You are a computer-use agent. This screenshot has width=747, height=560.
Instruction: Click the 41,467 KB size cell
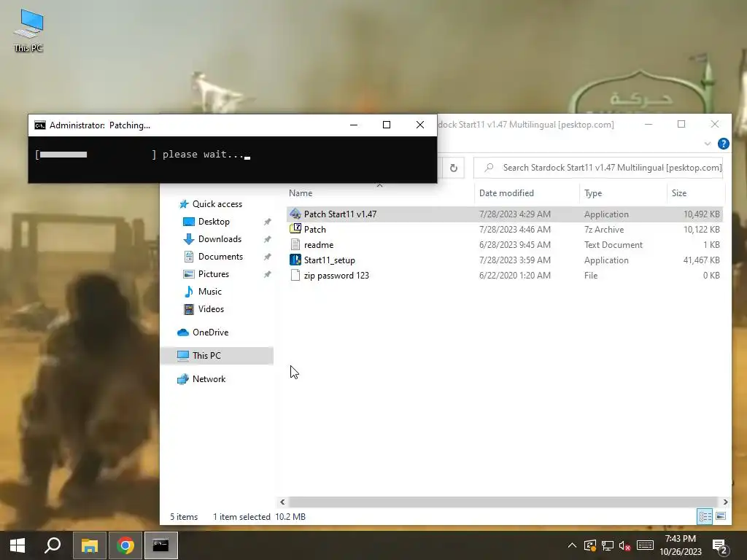pos(701,260)
